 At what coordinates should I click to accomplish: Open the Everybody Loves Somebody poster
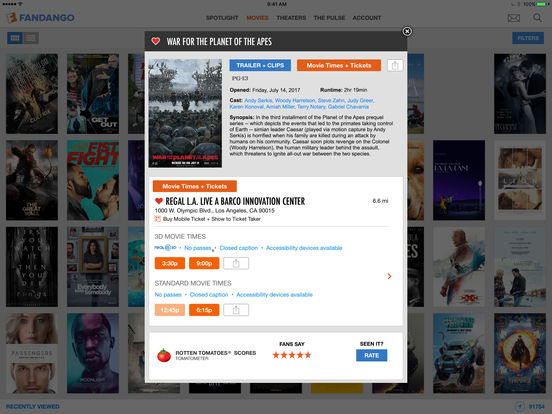(x=93, y=267)
